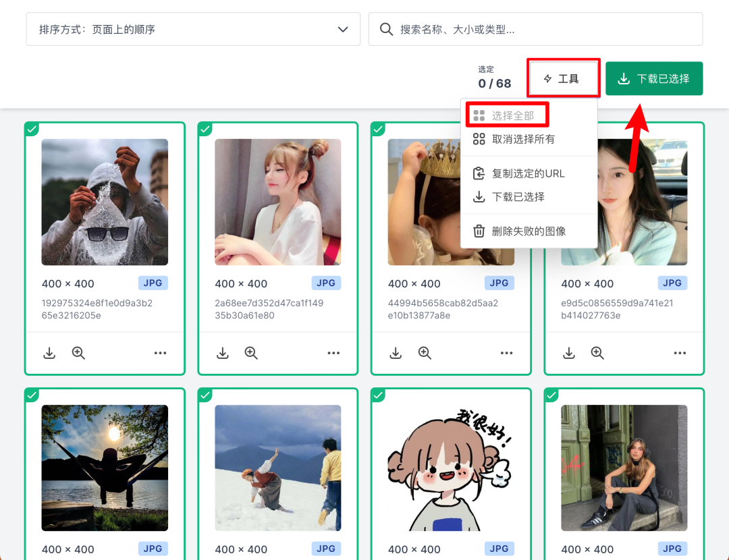Open the snow scene thumbnail

click(x=277, y=468)
